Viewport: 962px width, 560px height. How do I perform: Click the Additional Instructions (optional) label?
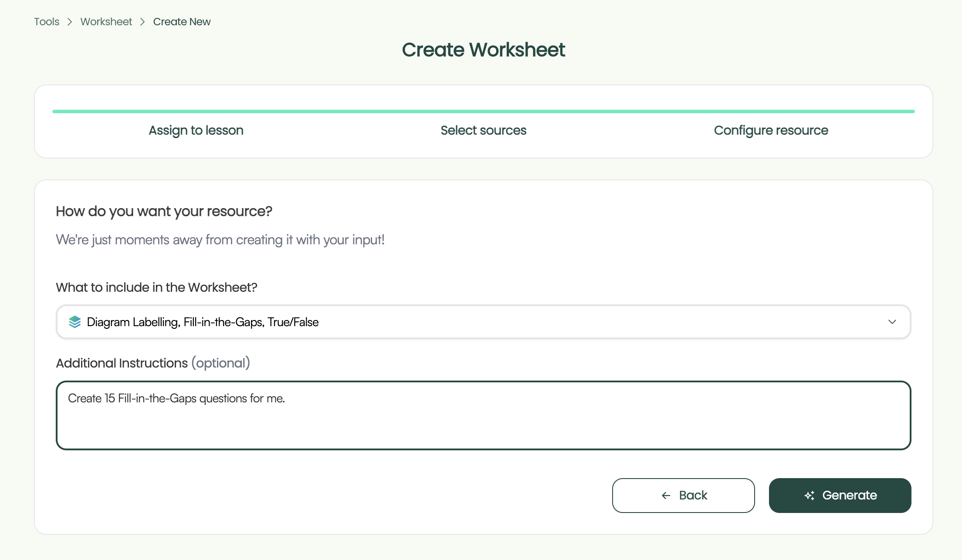pos(153,363)
